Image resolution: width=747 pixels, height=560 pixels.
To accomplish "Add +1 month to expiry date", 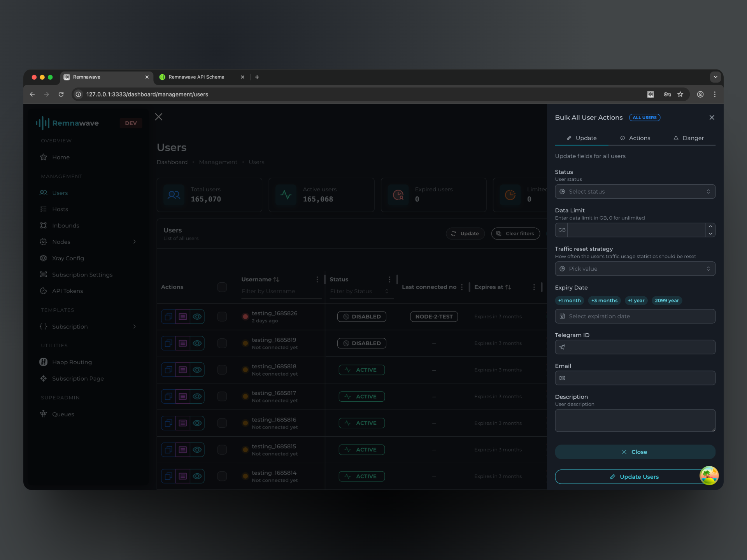I will click(569, 301).
